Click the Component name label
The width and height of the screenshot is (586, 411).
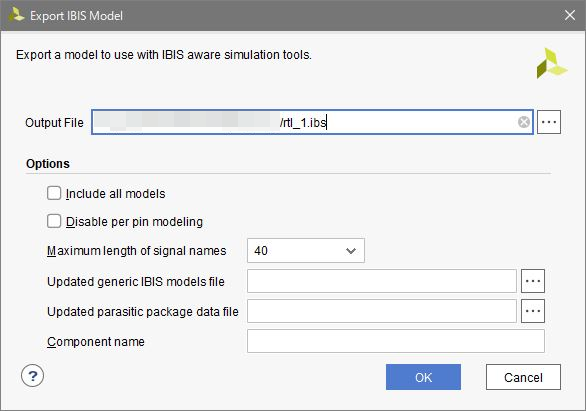point(96,342)
